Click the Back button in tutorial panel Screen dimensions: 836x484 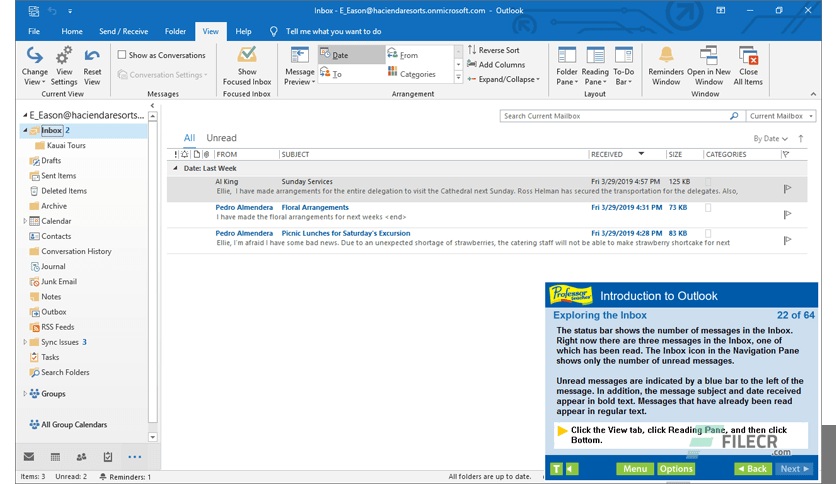pos(752,469)
